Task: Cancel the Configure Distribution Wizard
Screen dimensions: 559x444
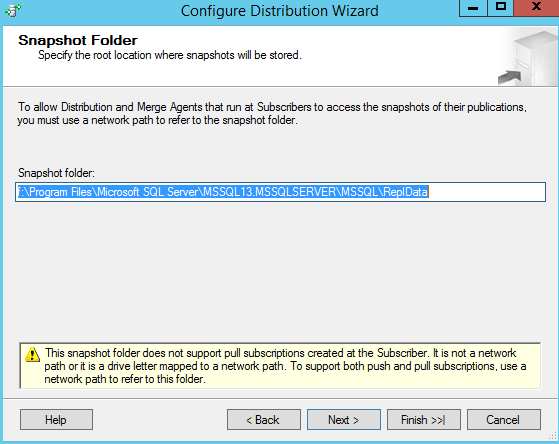Action: point(504,420)
